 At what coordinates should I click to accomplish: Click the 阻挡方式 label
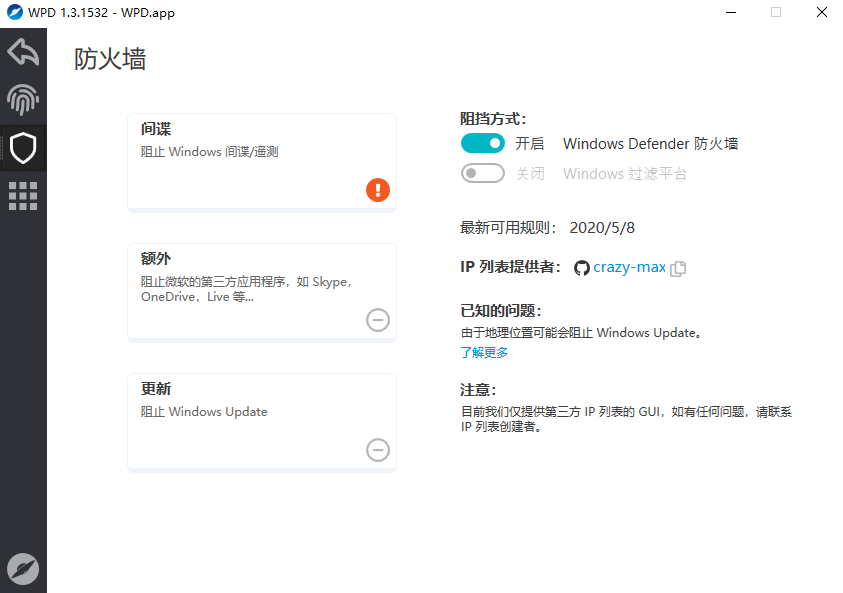(493, 119)
